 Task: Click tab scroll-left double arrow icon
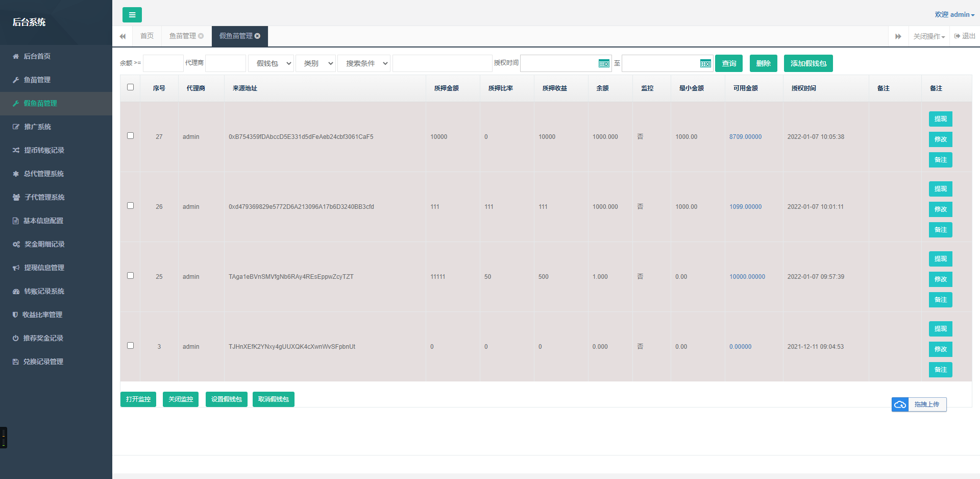pyautogui.click(x=122, y=36)
